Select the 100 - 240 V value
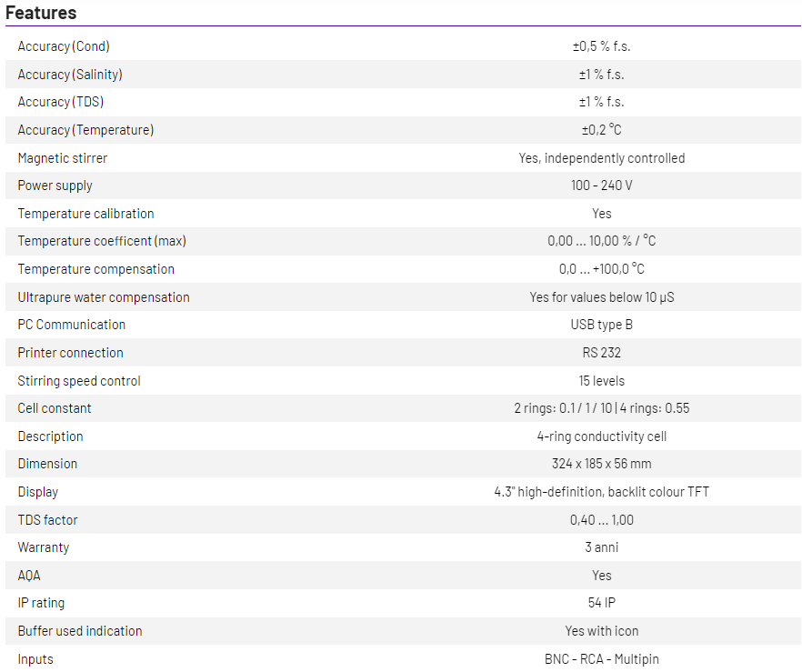 (x=601, y=186)
